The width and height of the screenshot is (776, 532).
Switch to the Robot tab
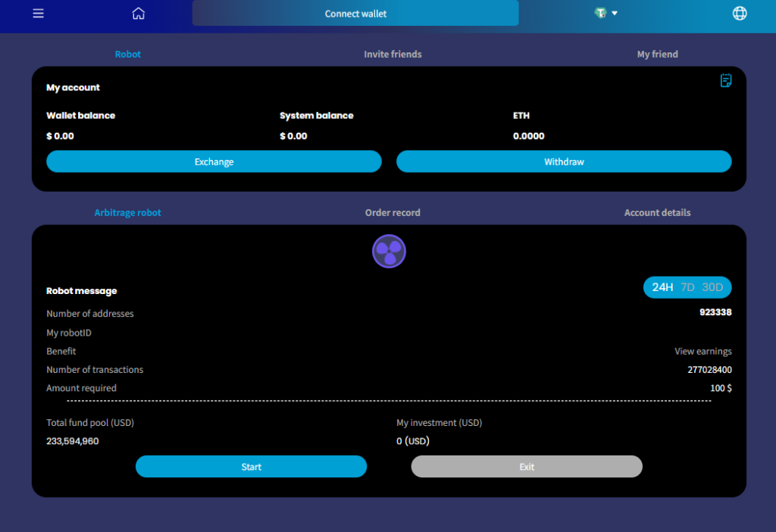pyautogui.click(x=128, y=55)
